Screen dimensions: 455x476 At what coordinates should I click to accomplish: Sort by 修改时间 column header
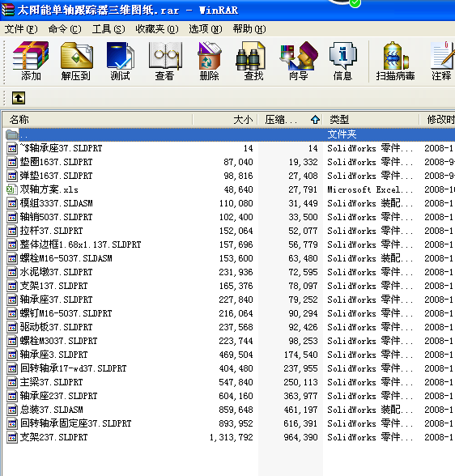[437, 119]
